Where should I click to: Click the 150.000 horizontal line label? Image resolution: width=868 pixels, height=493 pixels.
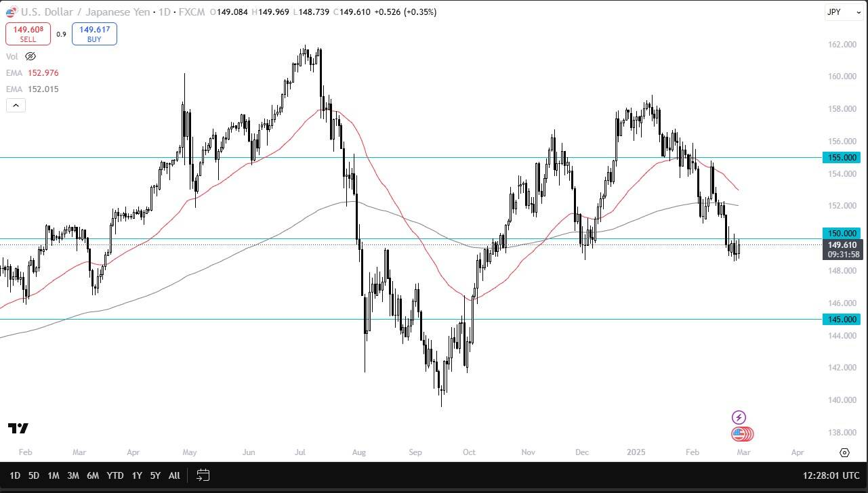click(840, 232)
